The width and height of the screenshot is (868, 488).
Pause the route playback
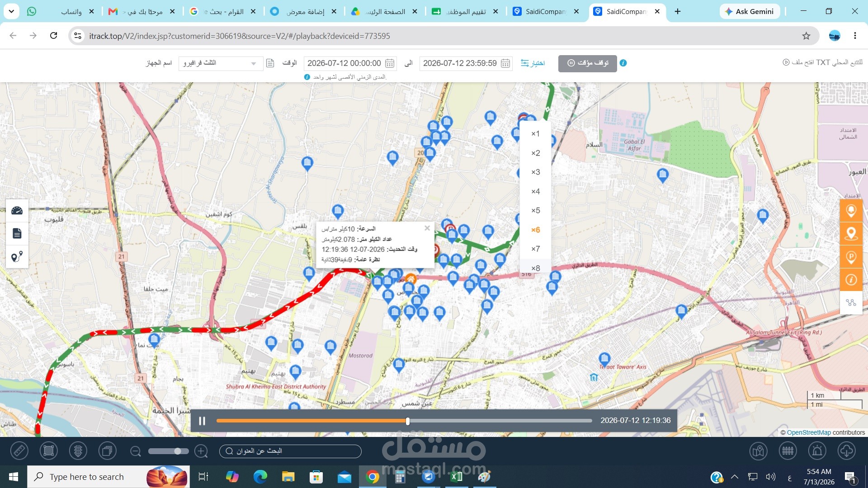pyautogui.click(x=202, y=421)
